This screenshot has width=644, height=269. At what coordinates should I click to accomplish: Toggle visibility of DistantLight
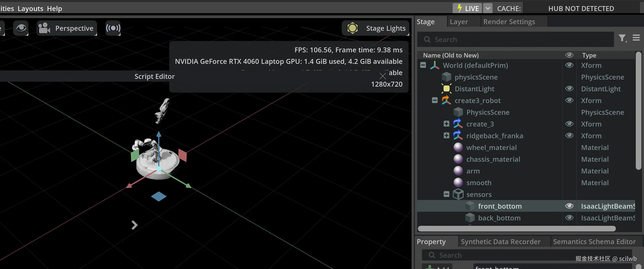[569, 88]
